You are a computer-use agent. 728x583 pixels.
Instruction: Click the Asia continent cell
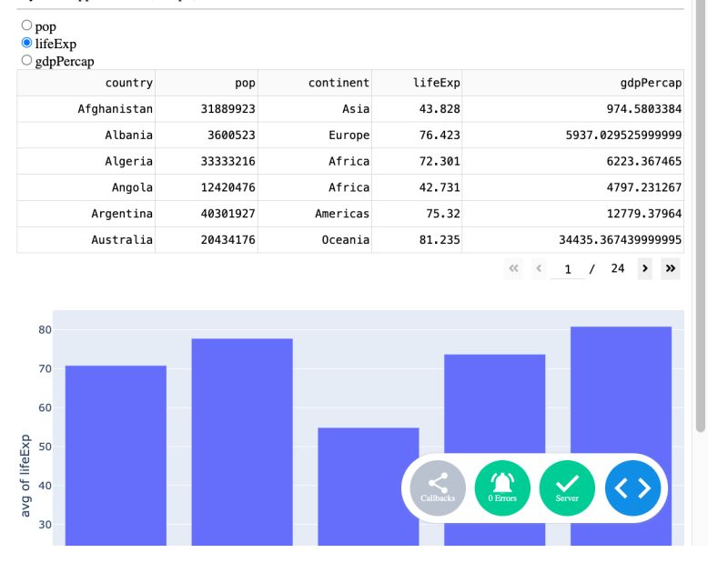pos(315,109)
